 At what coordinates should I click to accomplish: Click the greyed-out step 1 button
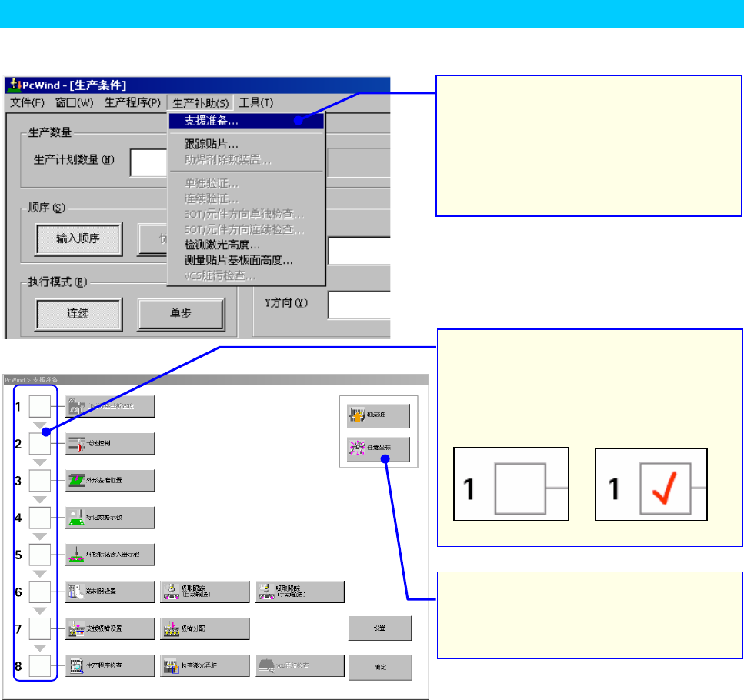pyautogui.click(x=110, y=406)
